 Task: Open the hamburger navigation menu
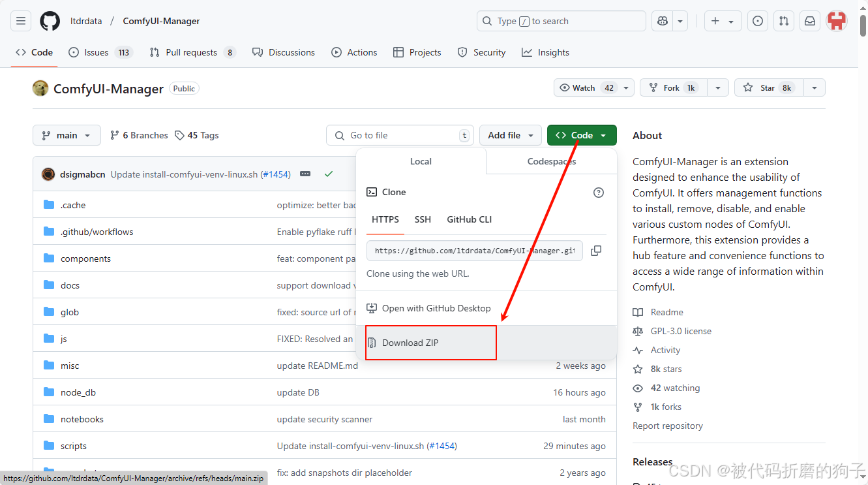(21, 21)
